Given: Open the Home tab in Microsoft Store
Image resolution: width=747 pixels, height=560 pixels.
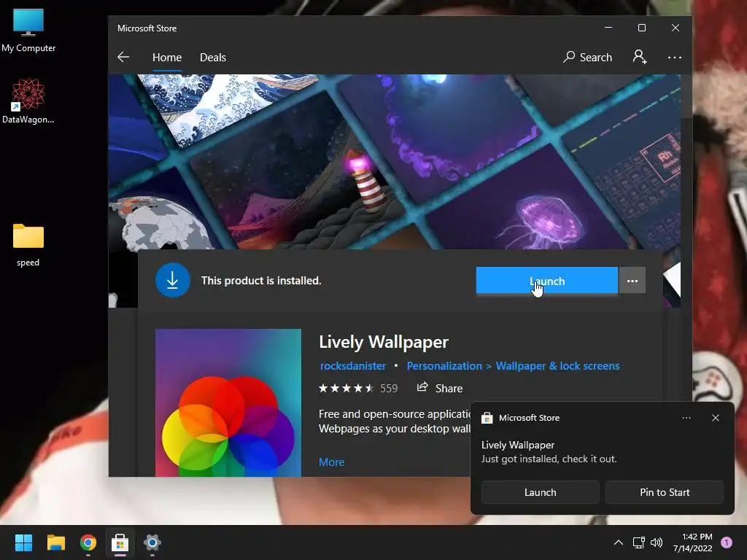Looking at the screenshot, I should pos(167,58).
